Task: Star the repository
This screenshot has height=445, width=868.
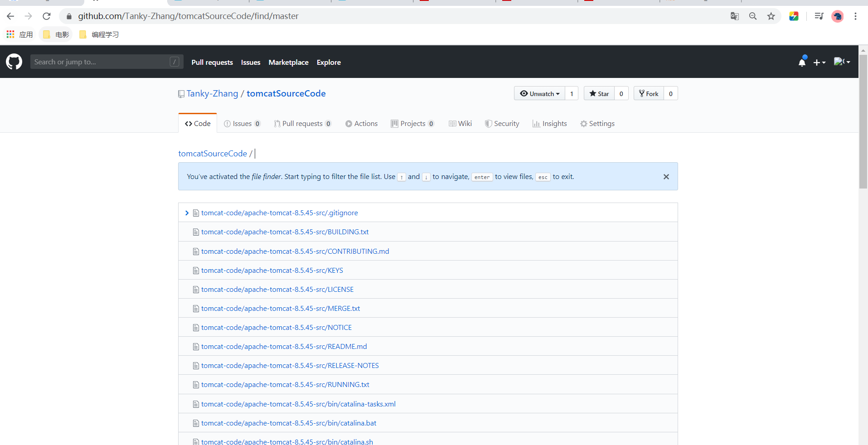Action: (x=599, y=93)
